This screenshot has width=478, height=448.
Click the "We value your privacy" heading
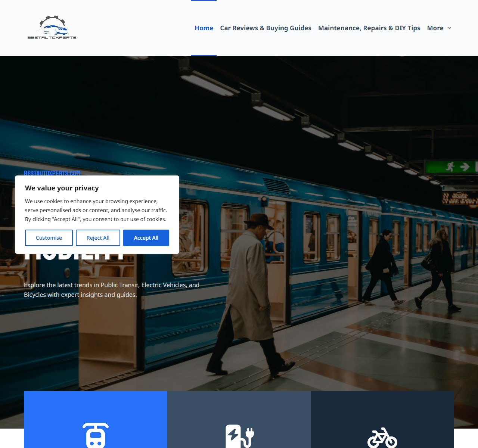click(62, 188)
